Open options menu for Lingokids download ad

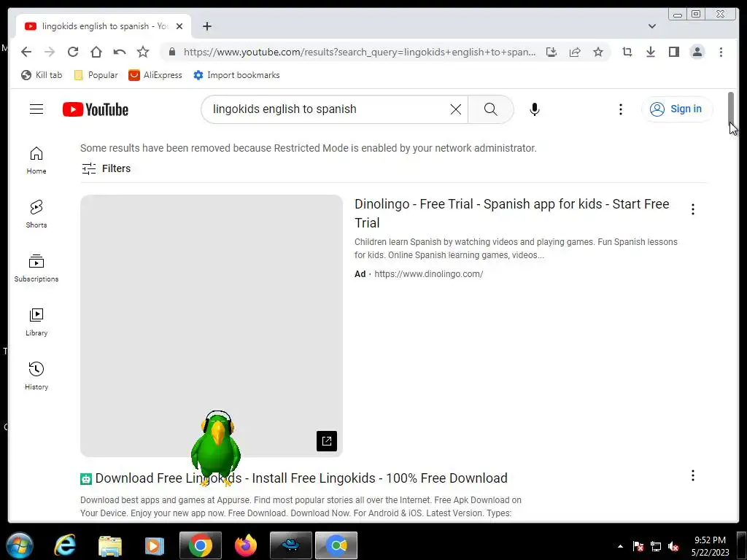click(x=693, y=475)
